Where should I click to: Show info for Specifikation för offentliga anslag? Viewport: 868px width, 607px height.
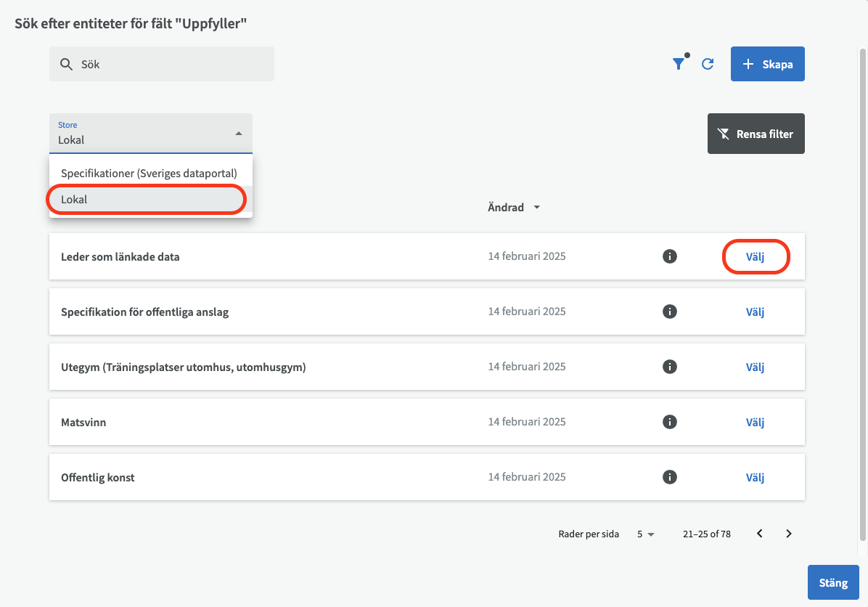[x=670, y=311]
